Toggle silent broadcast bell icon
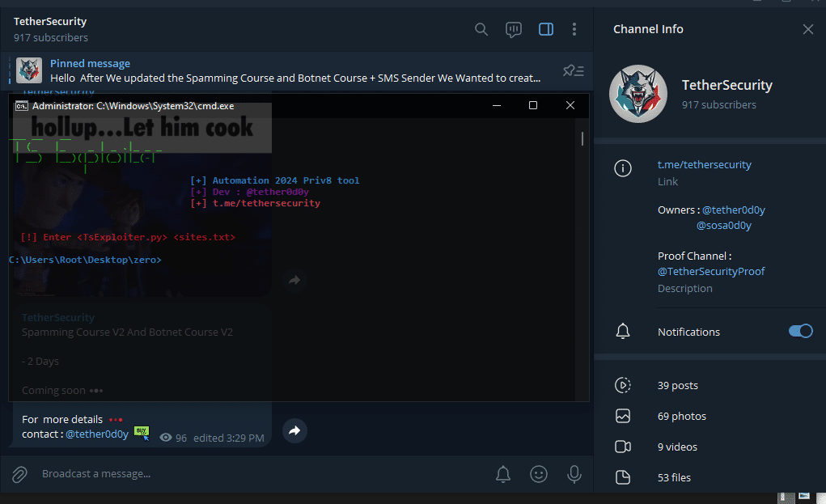 (x=503, y=474)
